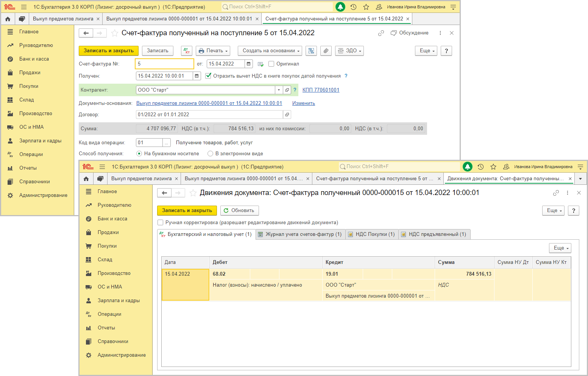Click Записать и закрыть in the invoice form
The image size is (588, 376).
[x=109, y=51]
